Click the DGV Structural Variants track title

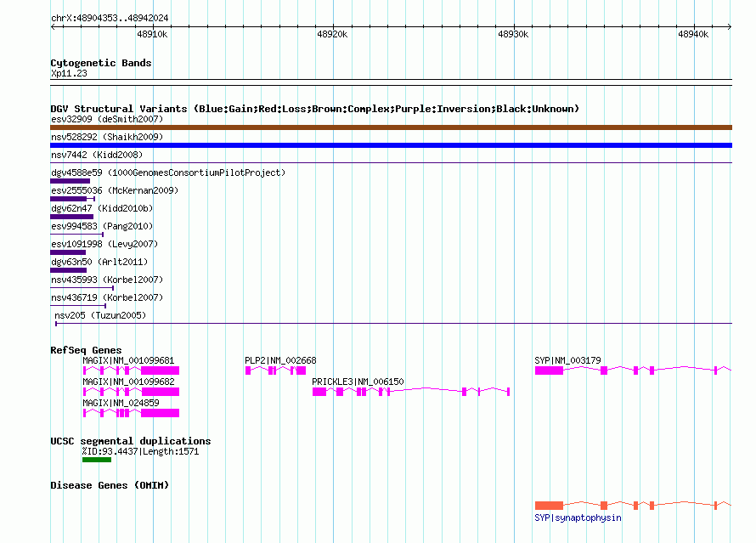(315, 109)
